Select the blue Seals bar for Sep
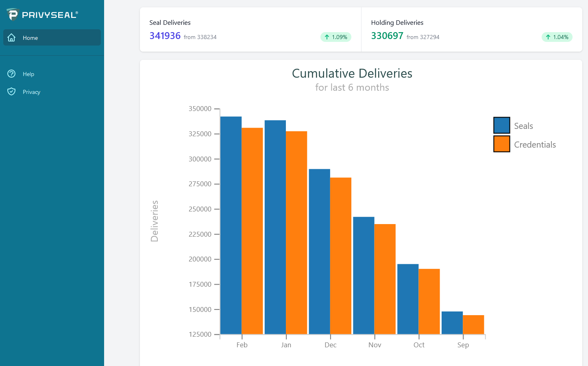 point(452,323)
